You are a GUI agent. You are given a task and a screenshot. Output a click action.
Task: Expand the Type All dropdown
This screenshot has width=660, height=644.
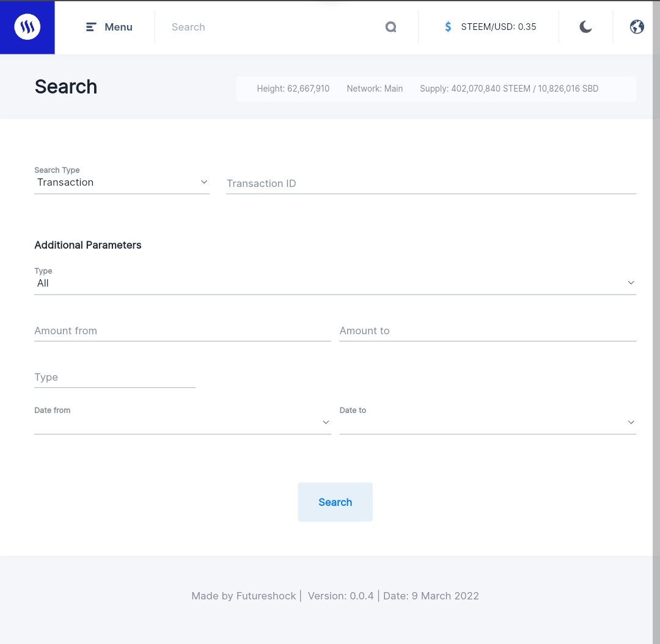(x=335, y=283)
